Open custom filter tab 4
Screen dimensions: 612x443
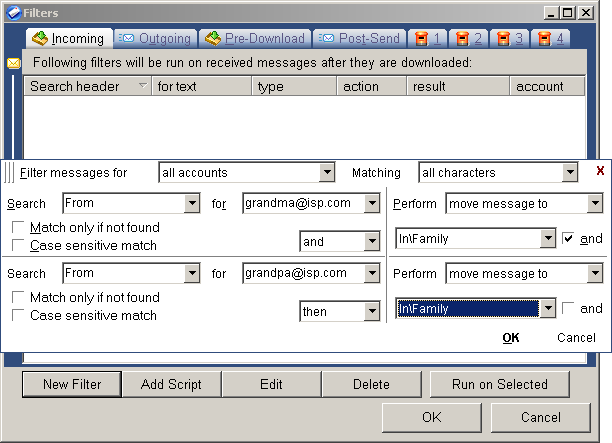pyautogui.click(x=551, y=39)
